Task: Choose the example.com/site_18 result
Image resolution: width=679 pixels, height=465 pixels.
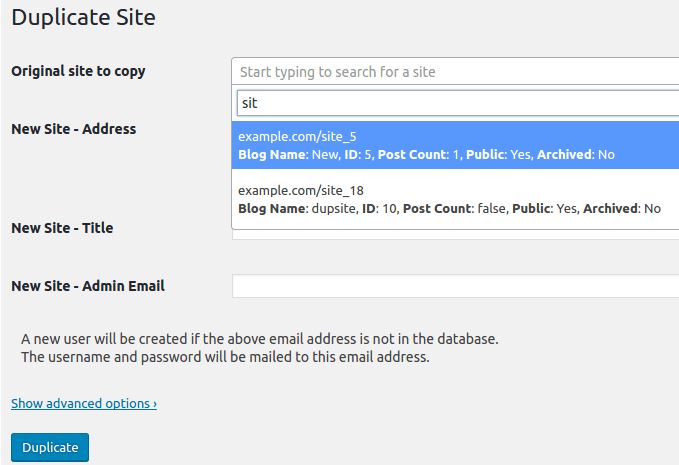Action: point(455,199)
